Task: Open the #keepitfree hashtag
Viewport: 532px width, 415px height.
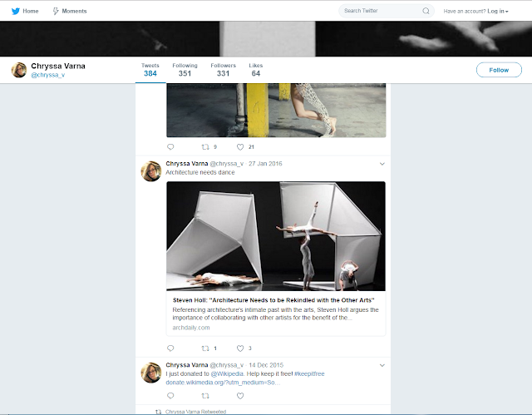Action: pyautogui.click(x=309, y=373)
